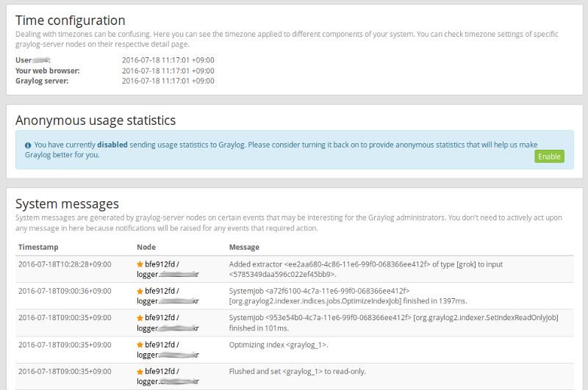Image resolution: width=588 pixels, height=390 pixels.
Task: Click the Enable usage statistics button
Action: 549,156
